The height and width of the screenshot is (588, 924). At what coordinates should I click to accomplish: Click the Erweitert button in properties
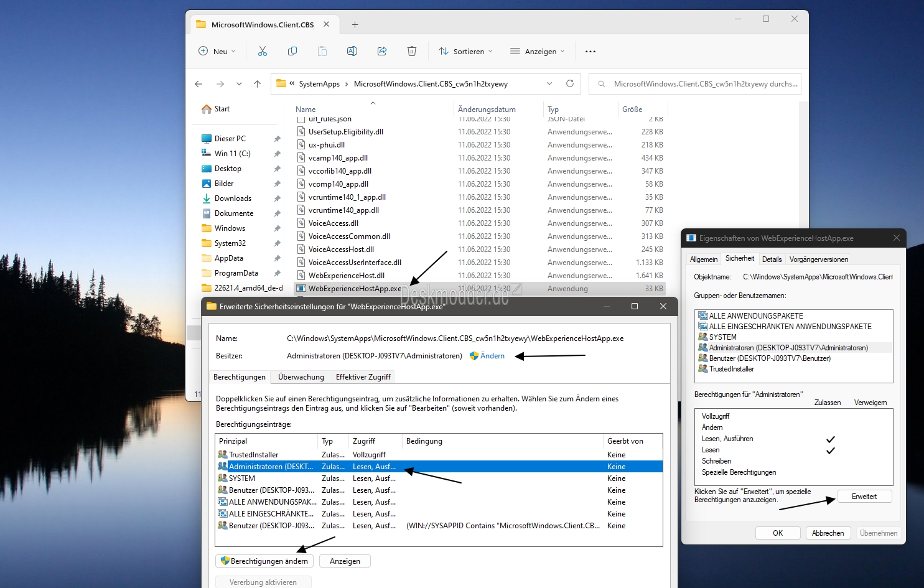[864, 497]
